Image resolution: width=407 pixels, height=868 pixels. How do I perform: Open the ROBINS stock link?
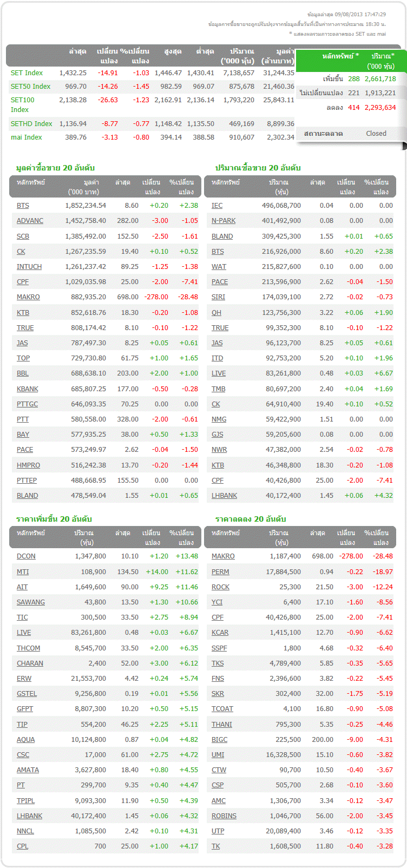click(224, 816)
